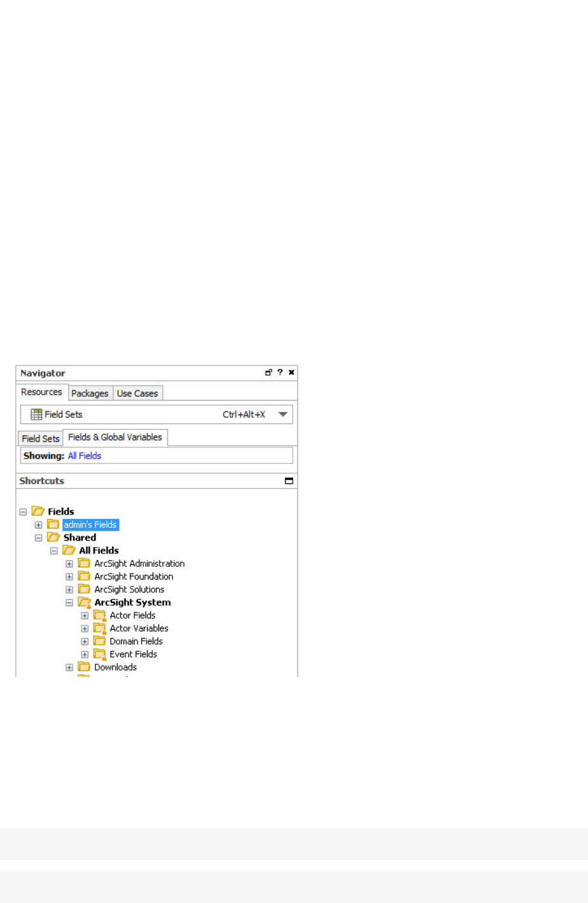Viewport: 588px width, 903px height.
Task: Select the Shared tree item
Action: click(80, 538)
